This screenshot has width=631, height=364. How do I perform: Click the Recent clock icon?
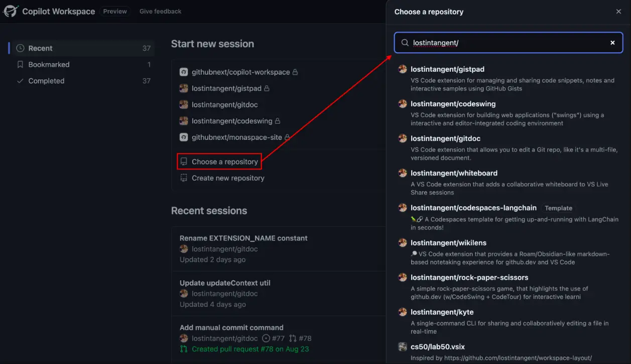[20, 48]
